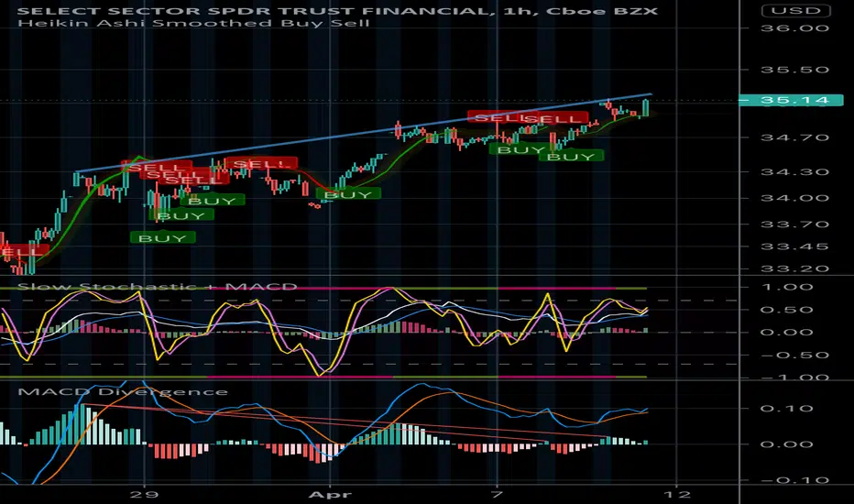The width and height of the screenshot is (854, 504).
Task: Click the 35.50 price axis label
Action: tap(794, 70)
